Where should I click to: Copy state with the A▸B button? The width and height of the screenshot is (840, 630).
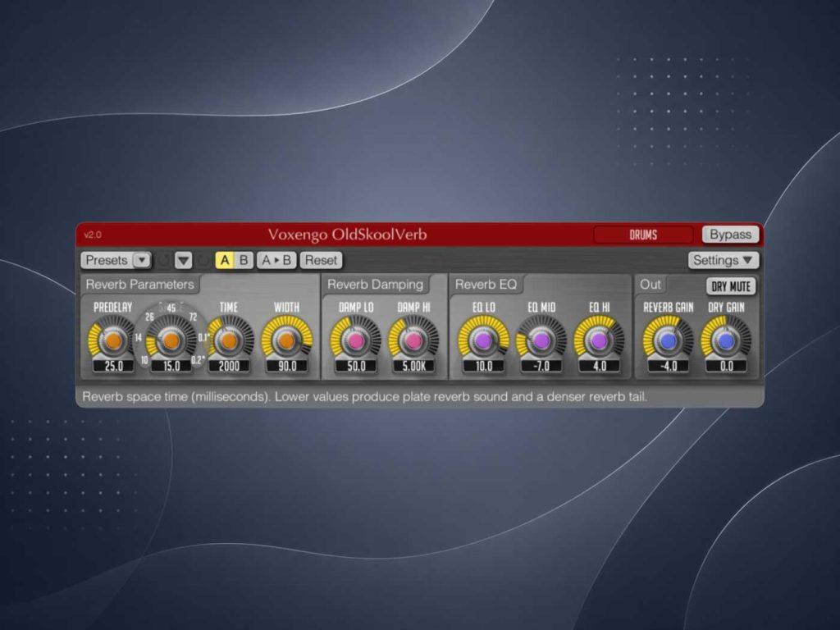tap(276, 260)
